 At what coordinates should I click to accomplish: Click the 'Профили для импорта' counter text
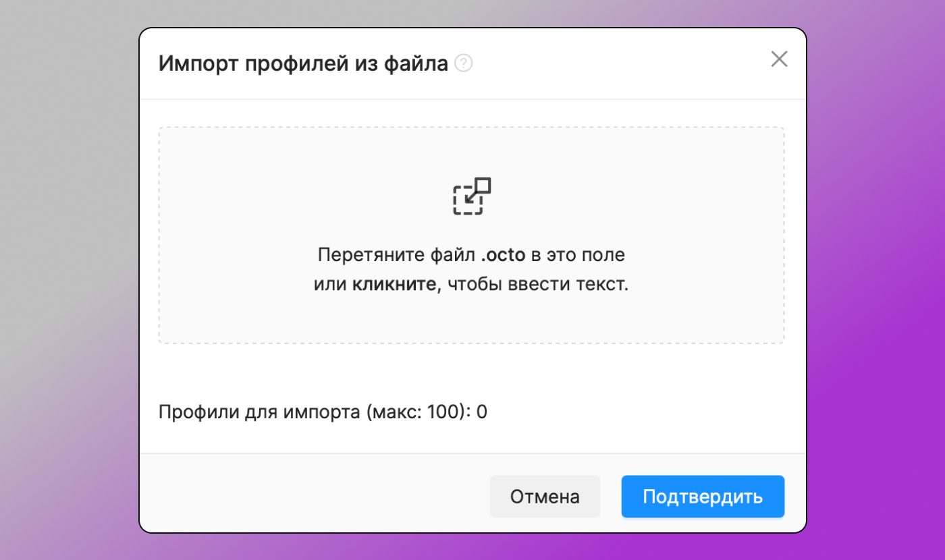[322, 412]
